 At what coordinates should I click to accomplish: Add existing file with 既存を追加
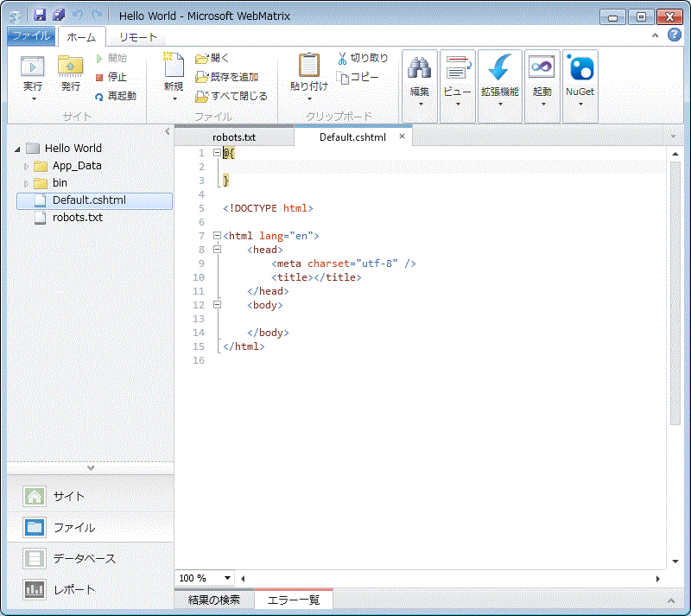pyautogui.click(x=227, y=77)
